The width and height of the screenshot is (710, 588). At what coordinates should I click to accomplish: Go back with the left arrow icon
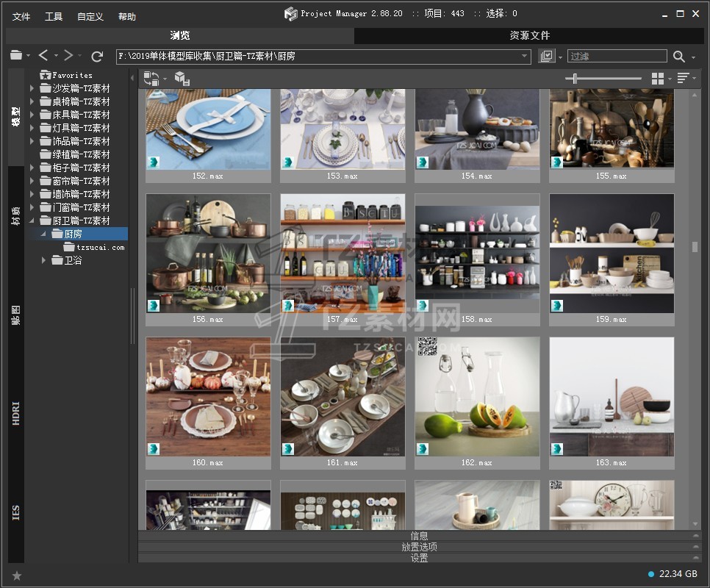click(x=44, y=56)
